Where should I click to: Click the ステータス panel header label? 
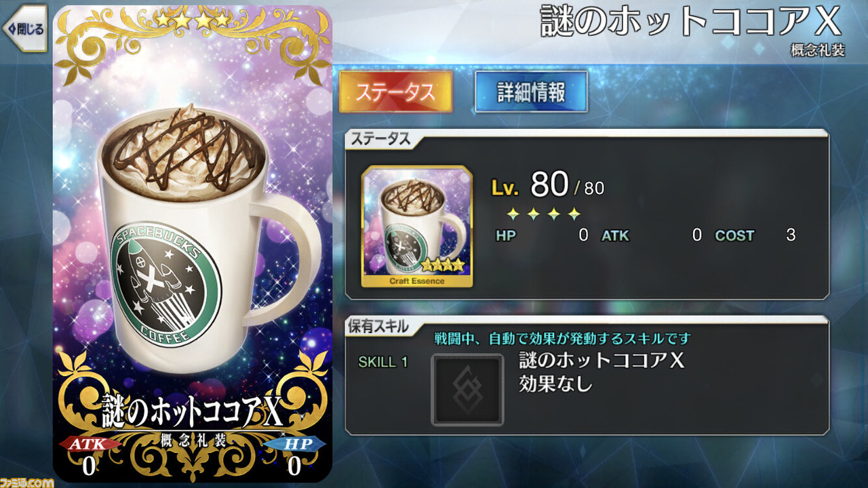tap(380, 139)
